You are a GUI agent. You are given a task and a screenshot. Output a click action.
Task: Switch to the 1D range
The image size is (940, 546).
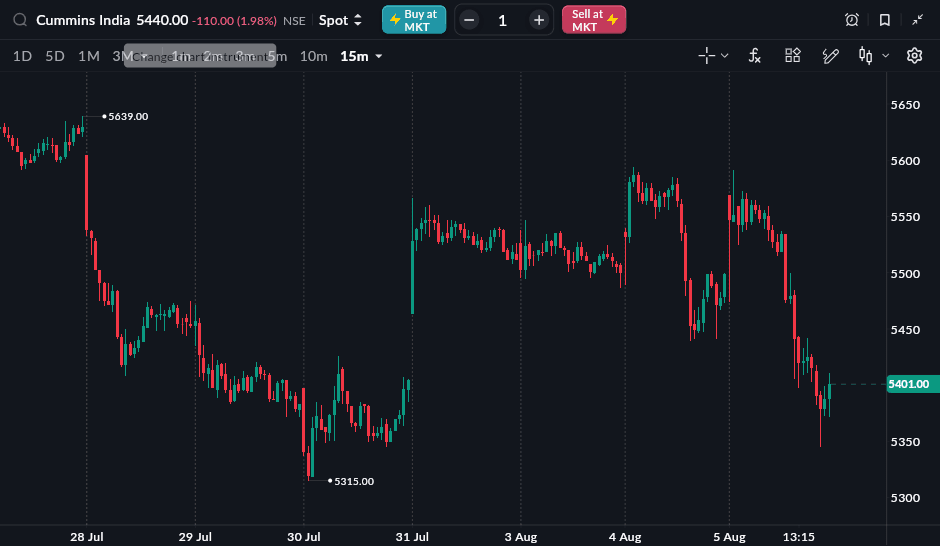22,56
